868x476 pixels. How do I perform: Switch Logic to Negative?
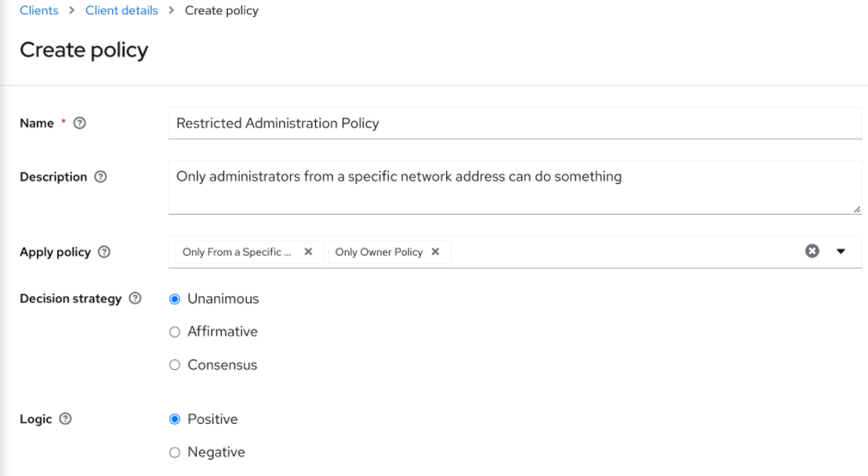click(175, 453)
